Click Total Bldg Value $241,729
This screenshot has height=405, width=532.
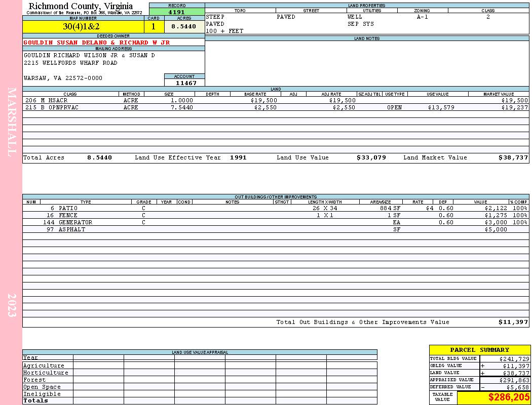[514, 359]
